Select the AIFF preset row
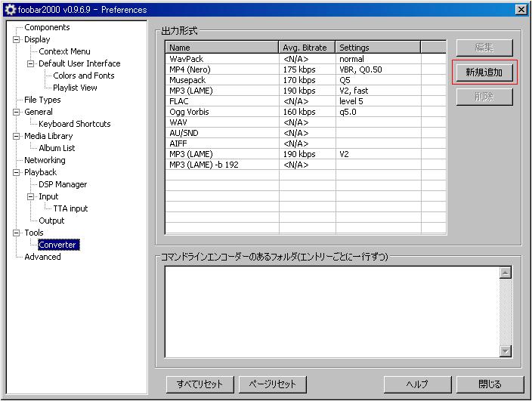This screenshot has width=532, height=401. coord(306,143)
